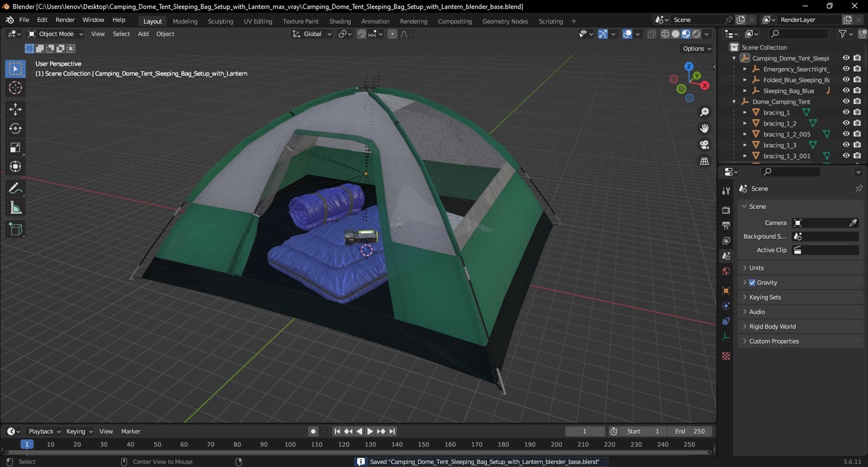Viewport: 868px width, 467px height.
Task: Open the Texture properties checker icon
Action: point(726,356)
